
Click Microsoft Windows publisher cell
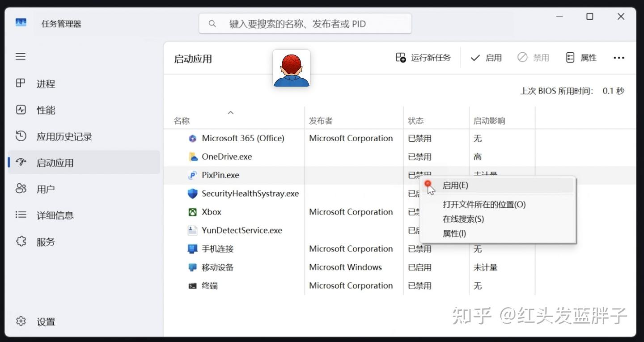(x=345, y=267)
